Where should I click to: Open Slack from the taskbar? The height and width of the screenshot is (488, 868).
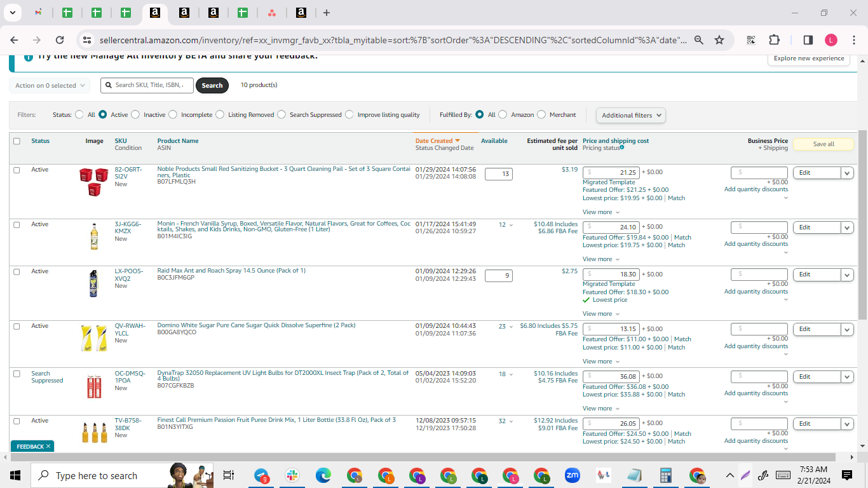(292, 475)
